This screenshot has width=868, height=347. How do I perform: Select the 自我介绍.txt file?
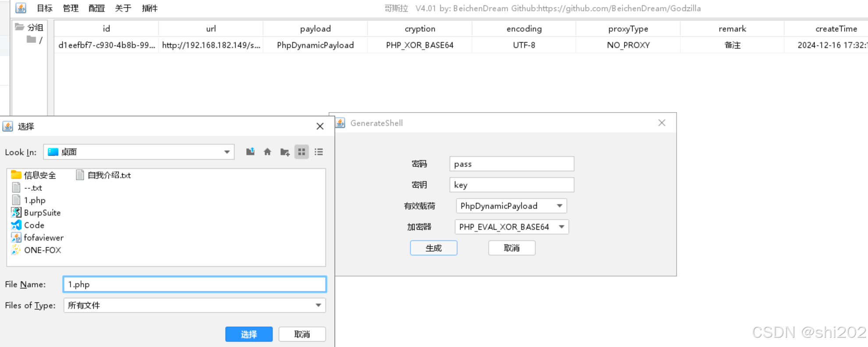tap(103, 175)
